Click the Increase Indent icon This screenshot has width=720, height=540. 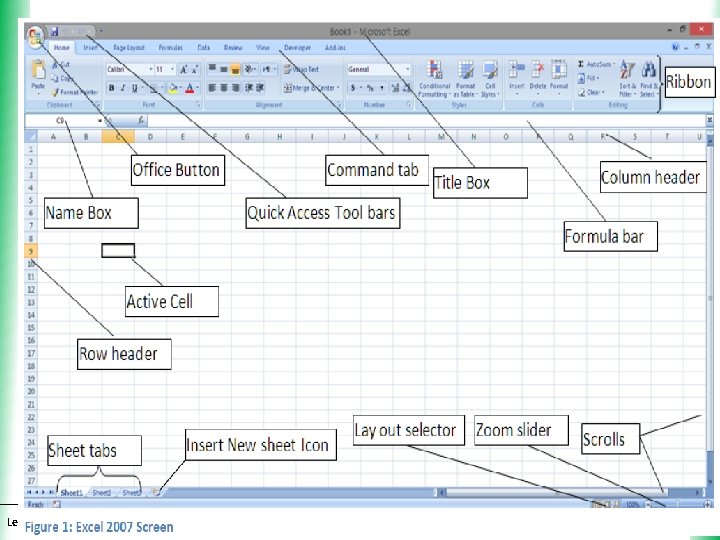click(x=260, y=87)
